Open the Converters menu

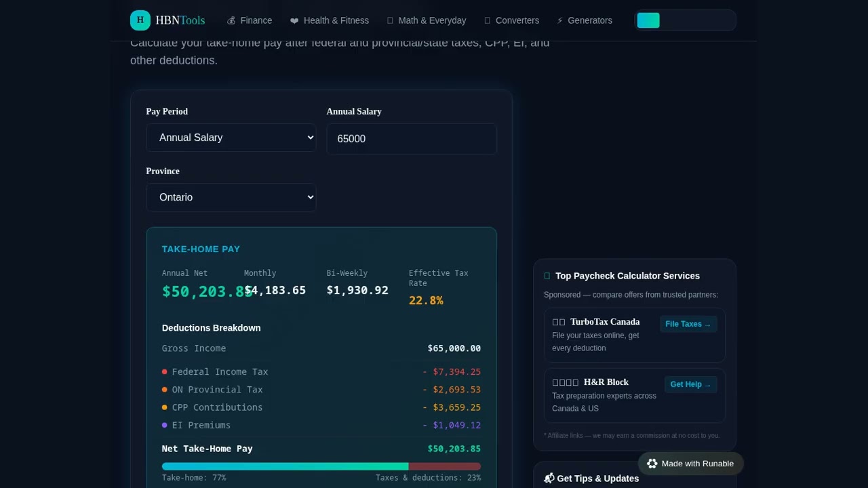click(512, 20)
